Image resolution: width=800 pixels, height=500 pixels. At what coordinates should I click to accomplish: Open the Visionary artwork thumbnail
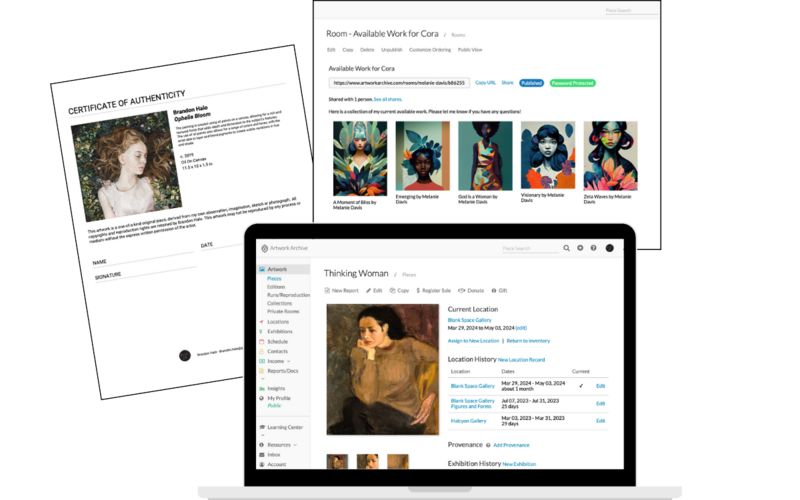[x=547, y=155]
